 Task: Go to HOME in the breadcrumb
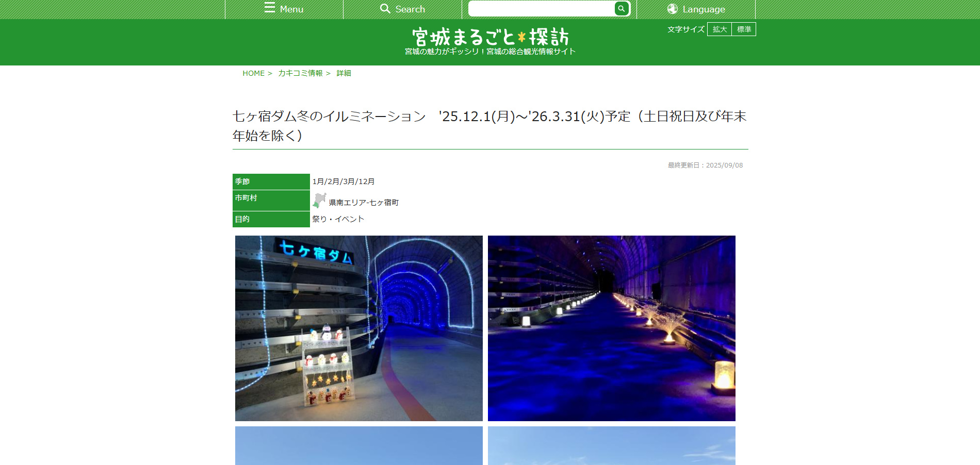(253, 73)
